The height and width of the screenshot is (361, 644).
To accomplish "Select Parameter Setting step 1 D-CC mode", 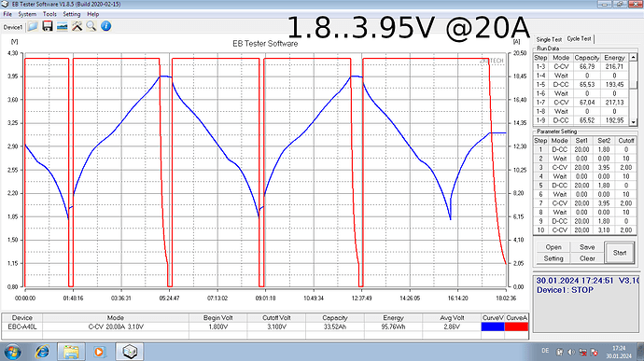I will pos(559,149).
